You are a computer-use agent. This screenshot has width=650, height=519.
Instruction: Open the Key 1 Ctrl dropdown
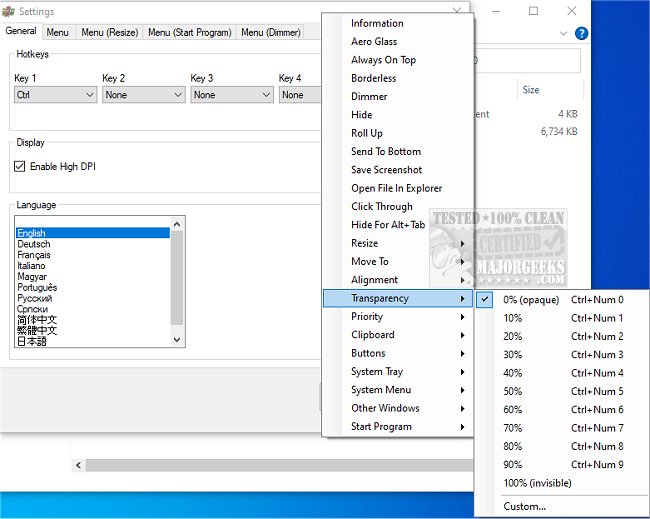click(x=55, y=95)
